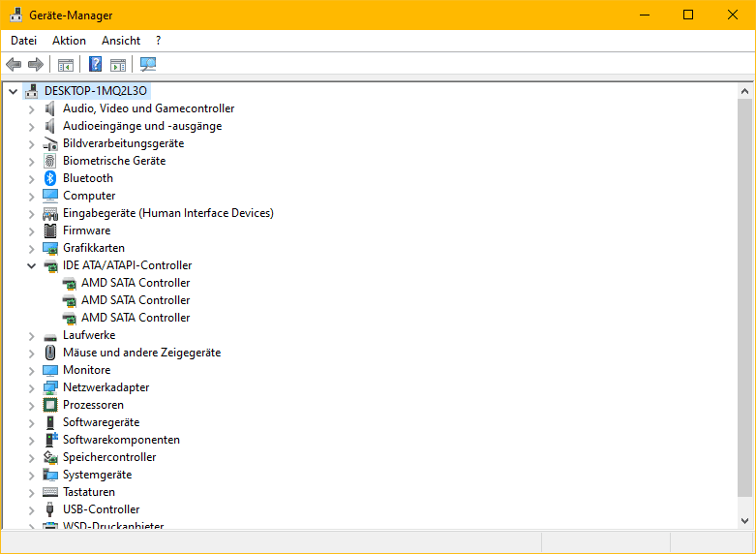This screenshot has height=554, width=756.
Task: Click the USB-Controller plug icon
Action: [49, 509]
